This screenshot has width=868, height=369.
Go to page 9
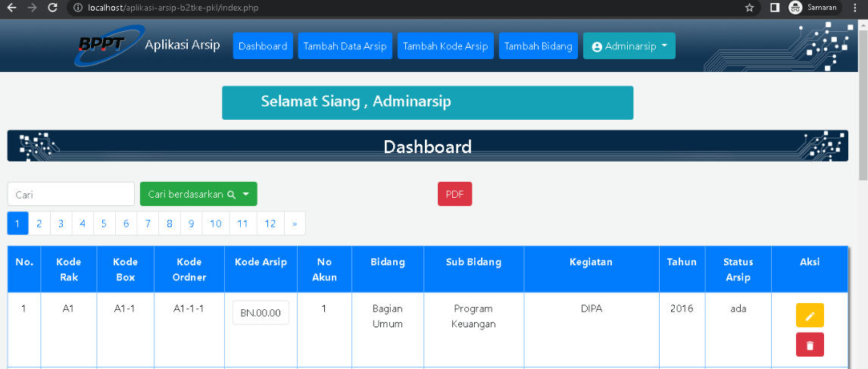[x=191, y=224]
